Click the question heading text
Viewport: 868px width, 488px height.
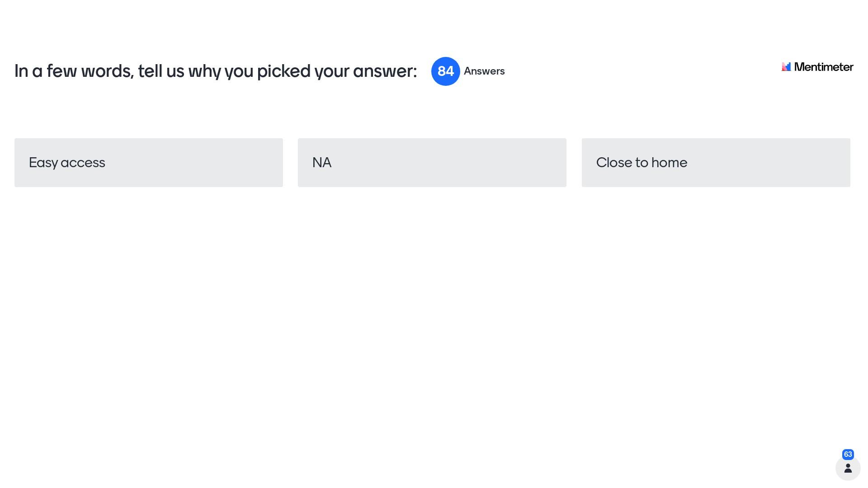tap(215, 71)
